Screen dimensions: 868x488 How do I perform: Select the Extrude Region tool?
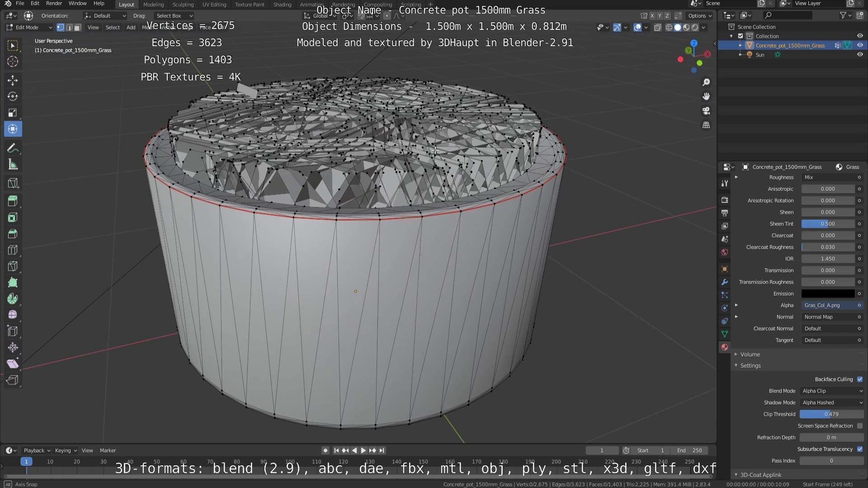pos(13,201)
